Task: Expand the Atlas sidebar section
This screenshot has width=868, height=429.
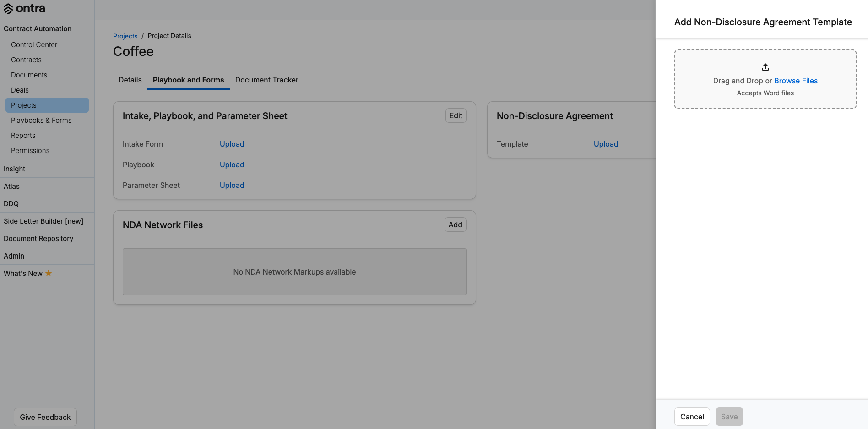Action: pos(47,187)
